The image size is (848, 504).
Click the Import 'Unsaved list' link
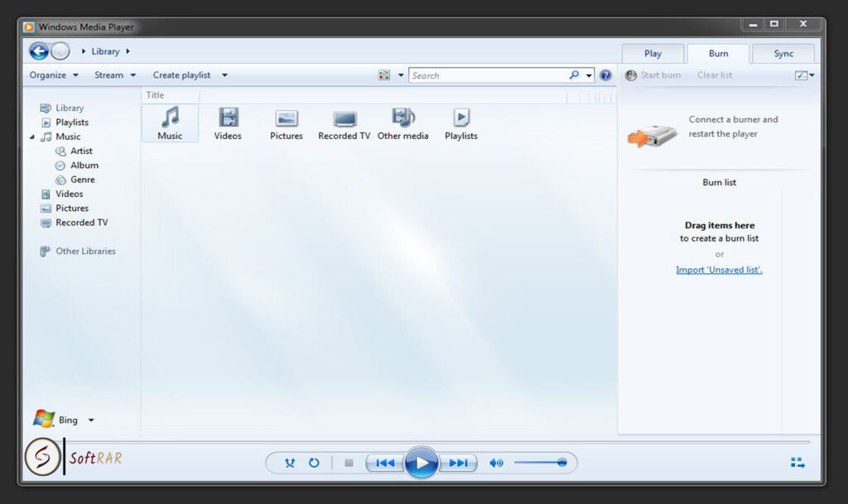(x=719, y=270)
